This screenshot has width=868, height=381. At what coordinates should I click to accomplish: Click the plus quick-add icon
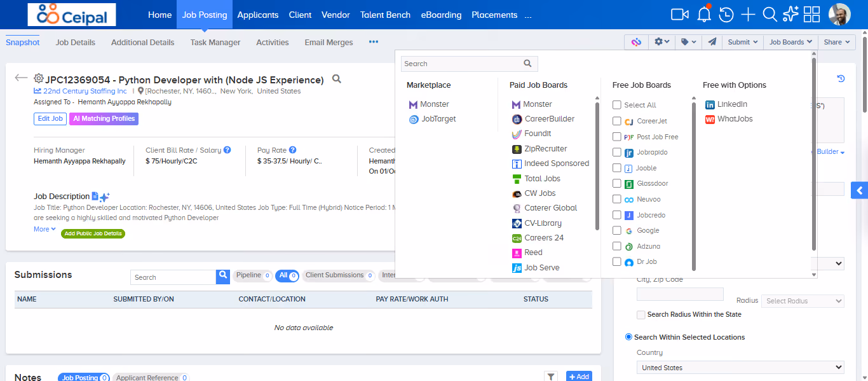749,14
